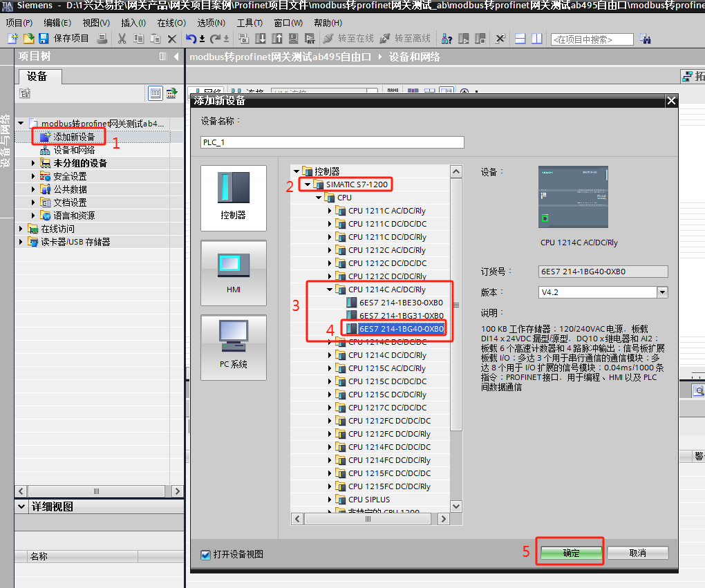Expand 读卡器/USB 存储器 node

21,242
